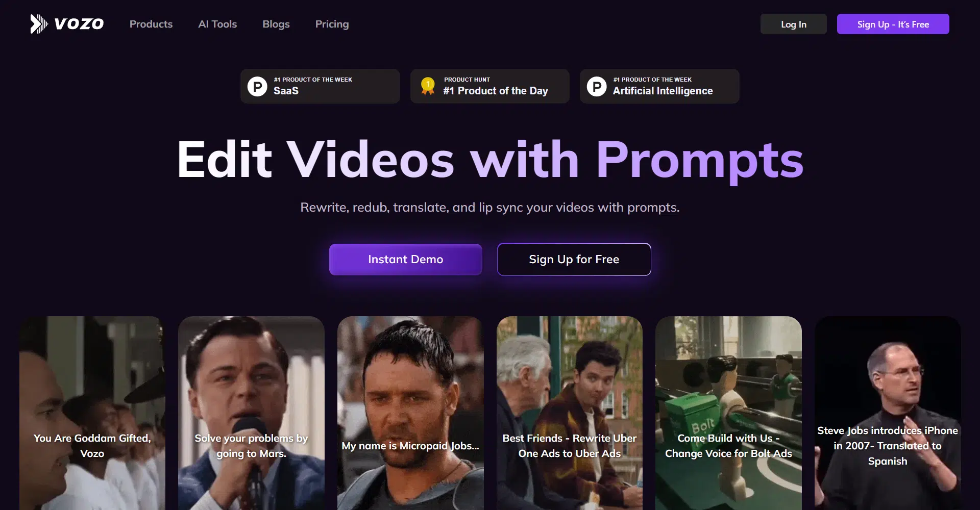Go to the Blogs page
980x510 pixels.
pyautogui.click(x=276, y=24)
